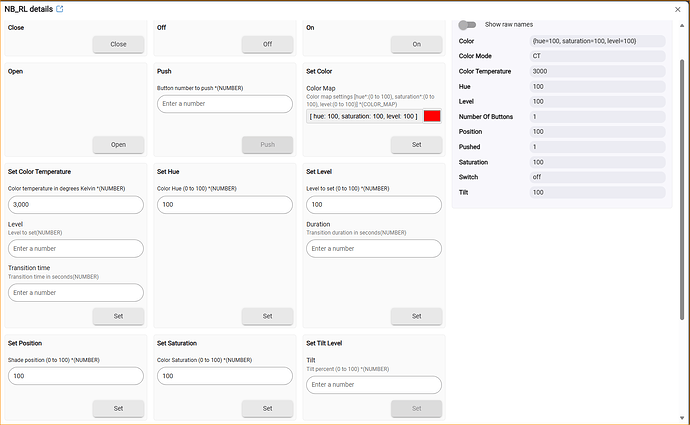
Task: Click the Level field in Set Color Temperature
Action: point(75,248)
